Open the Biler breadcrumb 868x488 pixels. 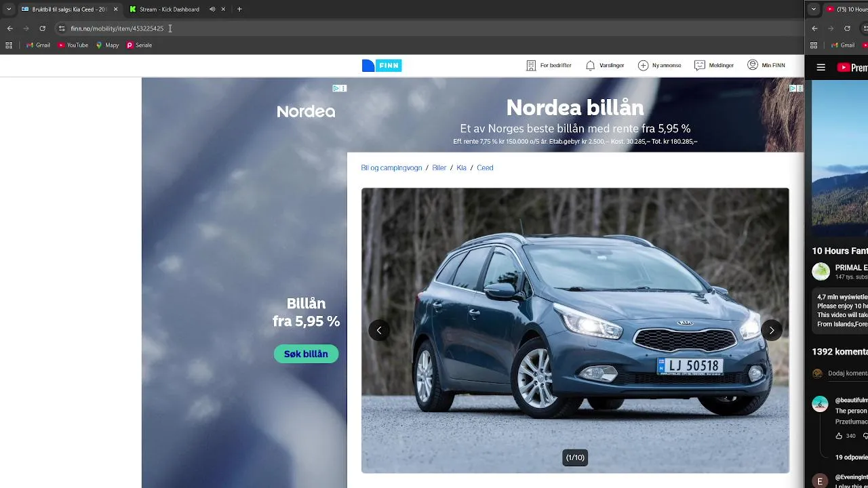(439, 167)
